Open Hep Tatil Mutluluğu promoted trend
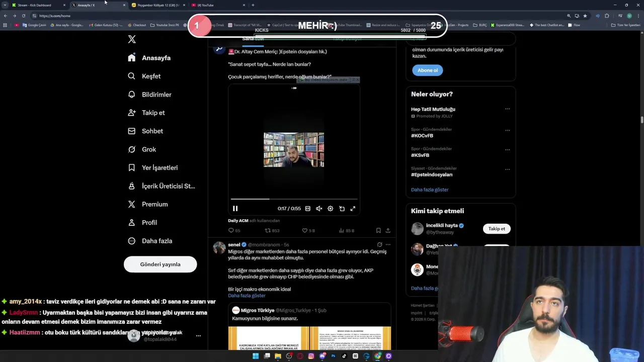Screen dimensions: 644x362 pyautogui.click(x=433, y=109)
